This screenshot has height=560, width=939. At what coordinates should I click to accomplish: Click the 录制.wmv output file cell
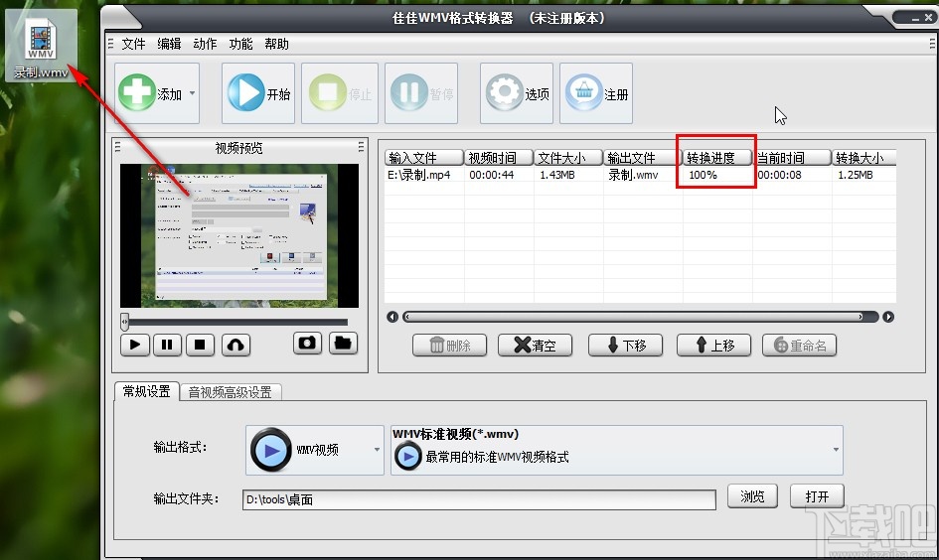pyautogui.click(x=634, y=175)
